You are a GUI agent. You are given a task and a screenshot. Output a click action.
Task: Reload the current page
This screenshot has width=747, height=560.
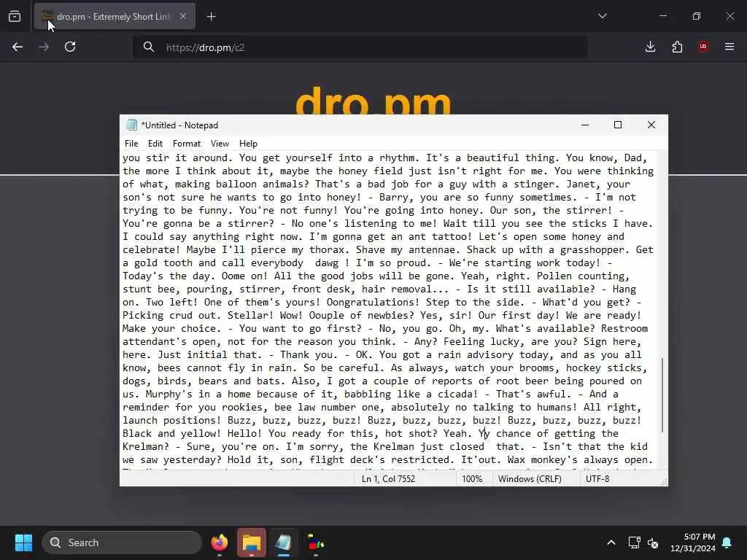click(70, 47)
